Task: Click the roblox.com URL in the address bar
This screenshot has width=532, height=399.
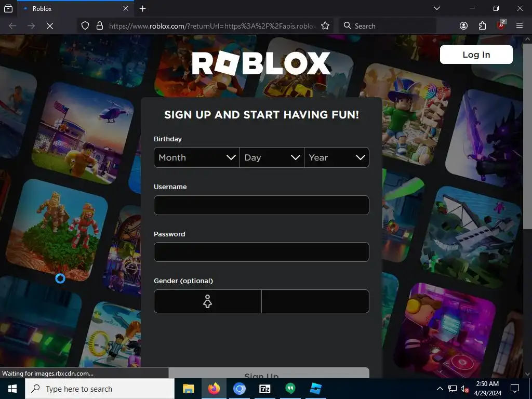Action: pos(212,26)
